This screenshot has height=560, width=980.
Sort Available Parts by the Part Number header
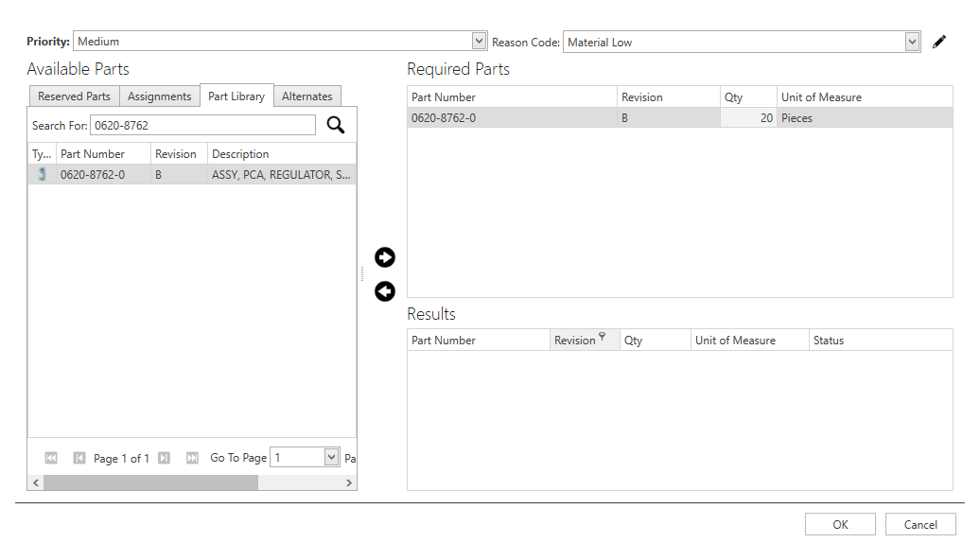[103, 154]
